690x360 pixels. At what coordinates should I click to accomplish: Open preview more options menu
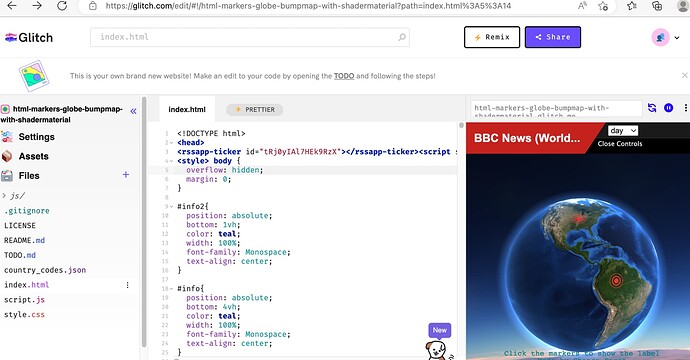pyautogui.click(x=686, y=108)
